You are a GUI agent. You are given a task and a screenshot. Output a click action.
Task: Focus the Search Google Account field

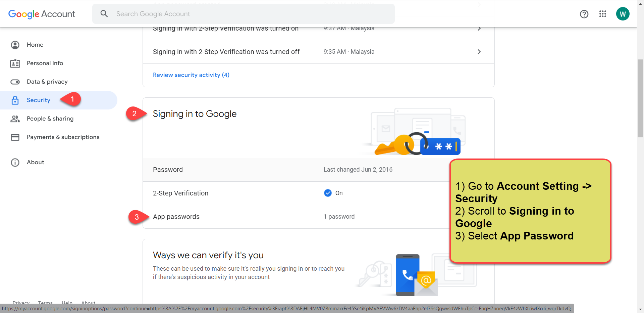(244, 14)
